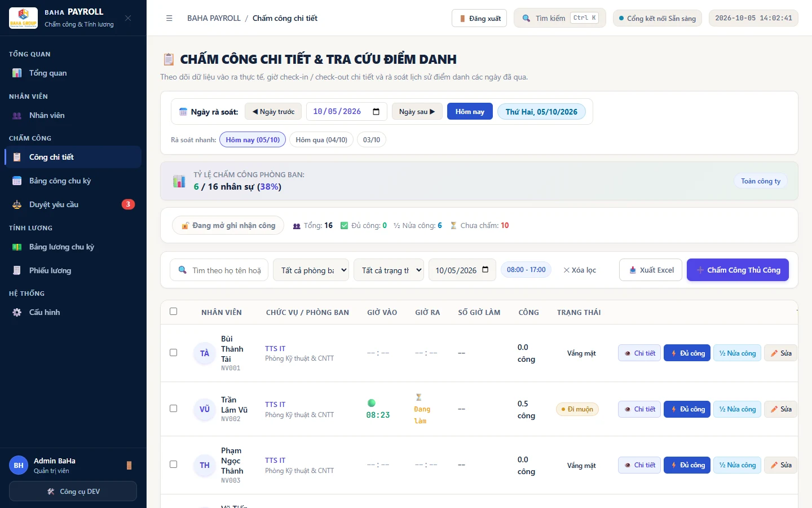Open Nhân viên in the sidebar
The image size is (812, 508).
[73, 115]
